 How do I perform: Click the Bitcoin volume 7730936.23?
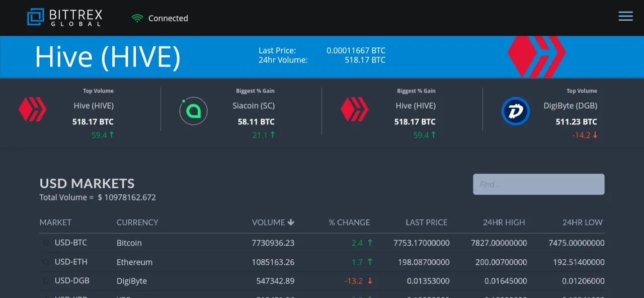(x=273, y=243)
